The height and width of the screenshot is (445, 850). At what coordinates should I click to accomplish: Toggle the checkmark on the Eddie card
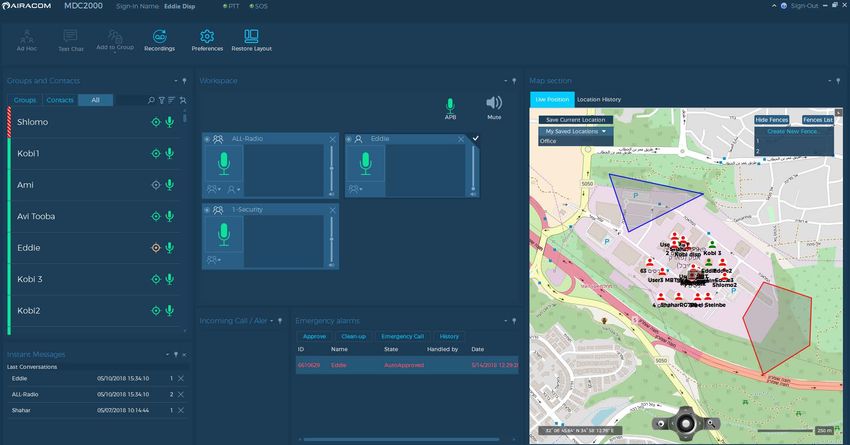(x=475, y=138)
